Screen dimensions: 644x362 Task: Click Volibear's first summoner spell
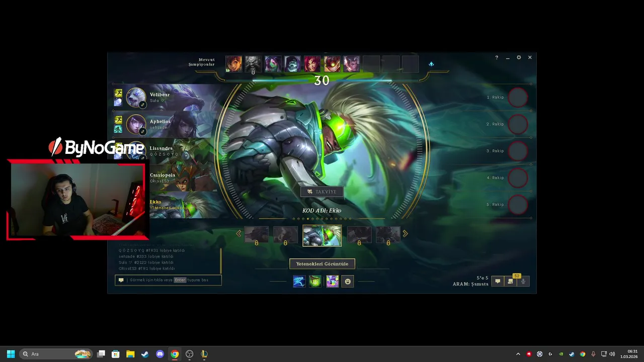coord(118,93)
